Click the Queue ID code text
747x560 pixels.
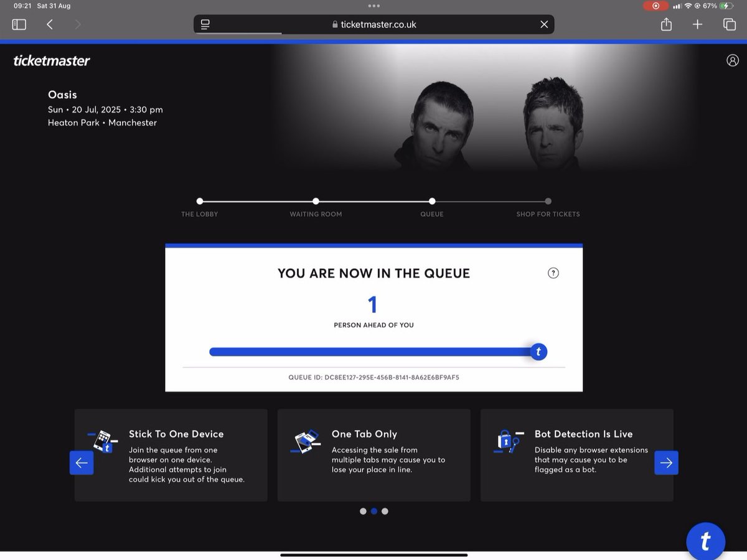pos(374,377)
